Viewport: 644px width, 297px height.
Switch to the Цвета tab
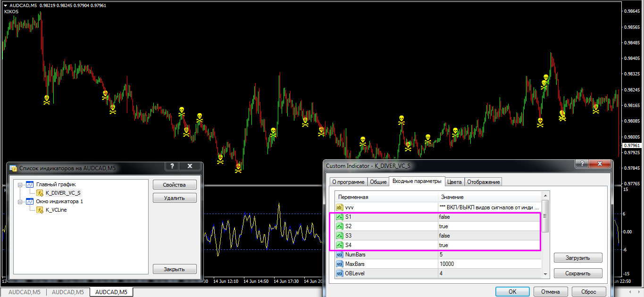pyautogui.click(x=454, y=182)
